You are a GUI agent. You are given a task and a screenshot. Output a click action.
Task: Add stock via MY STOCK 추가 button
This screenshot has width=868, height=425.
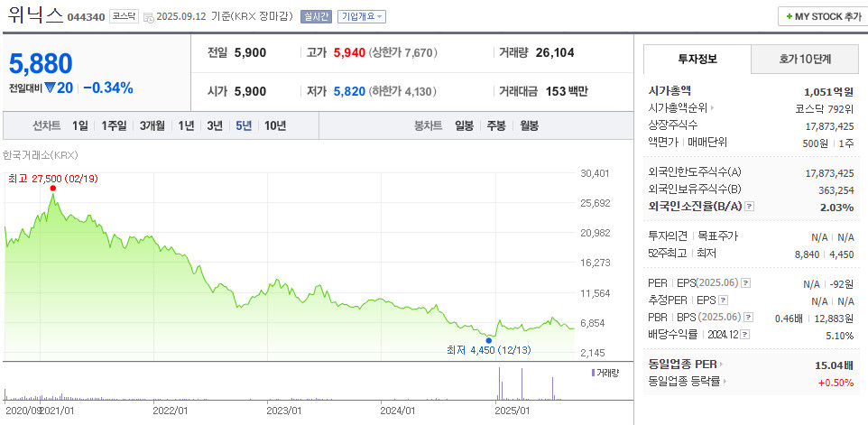click(823, 16)
